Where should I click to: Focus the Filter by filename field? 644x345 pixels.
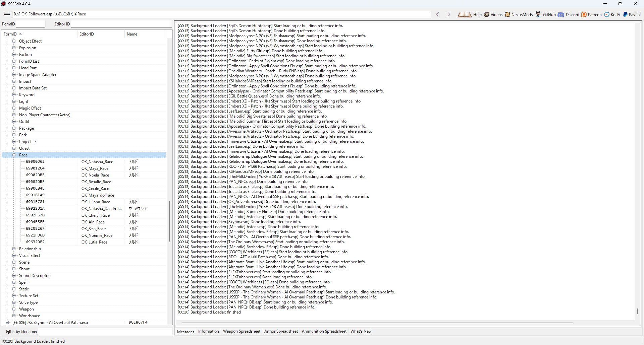(105, 331)
